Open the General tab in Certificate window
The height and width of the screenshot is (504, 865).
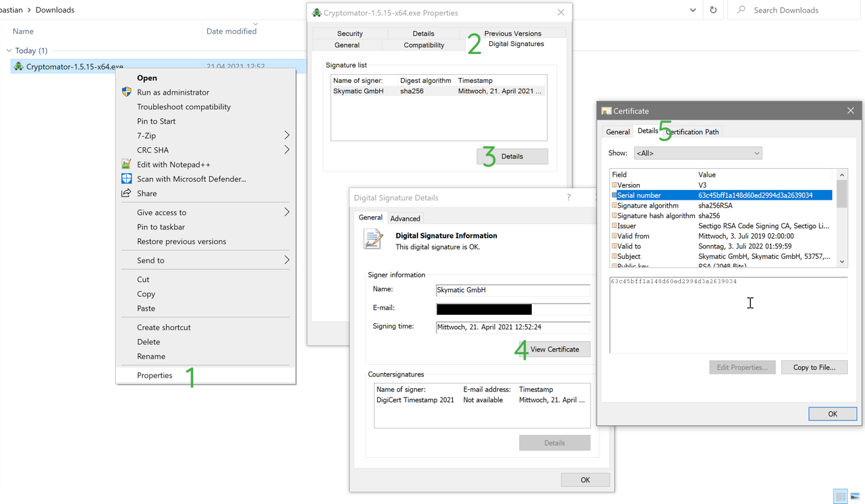coord(618,132)
